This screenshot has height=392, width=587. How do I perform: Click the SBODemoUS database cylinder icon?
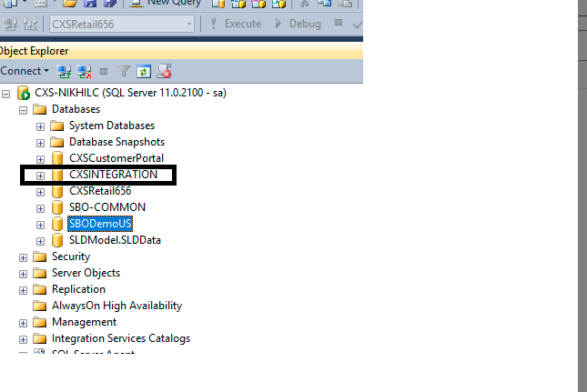pyautogui.click(x=57, y=224)
